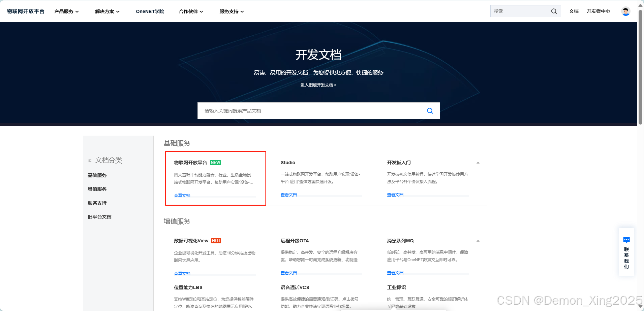Click the 文档分类 list icon

[x=90, y=160]
